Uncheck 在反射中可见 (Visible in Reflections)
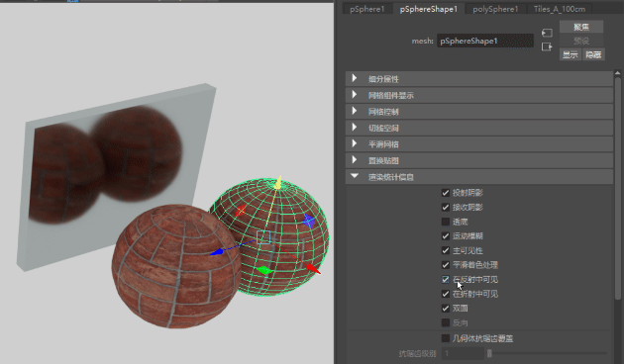This screenshot has height=364, width=624. [x=446, y=279]
